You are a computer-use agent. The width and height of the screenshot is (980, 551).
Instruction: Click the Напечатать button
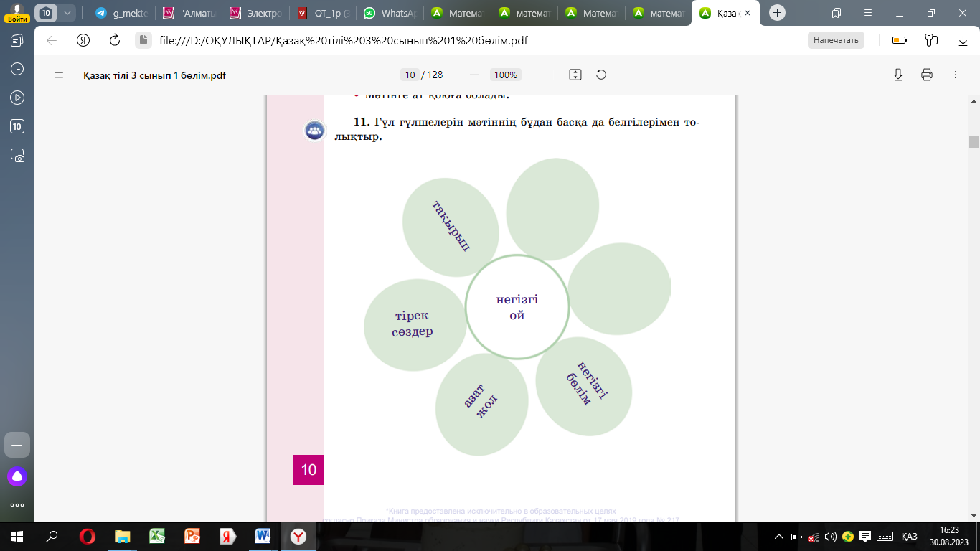click(x=836, y=40)
